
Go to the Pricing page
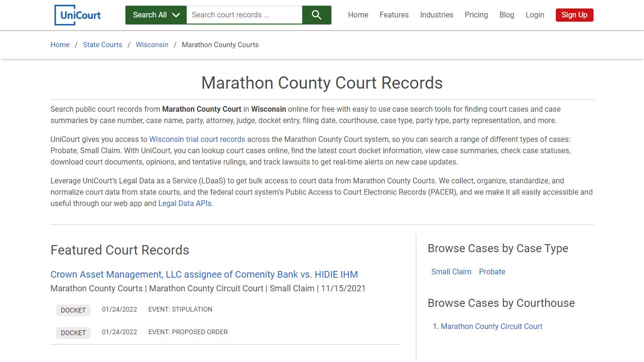(x=476, y=15)
